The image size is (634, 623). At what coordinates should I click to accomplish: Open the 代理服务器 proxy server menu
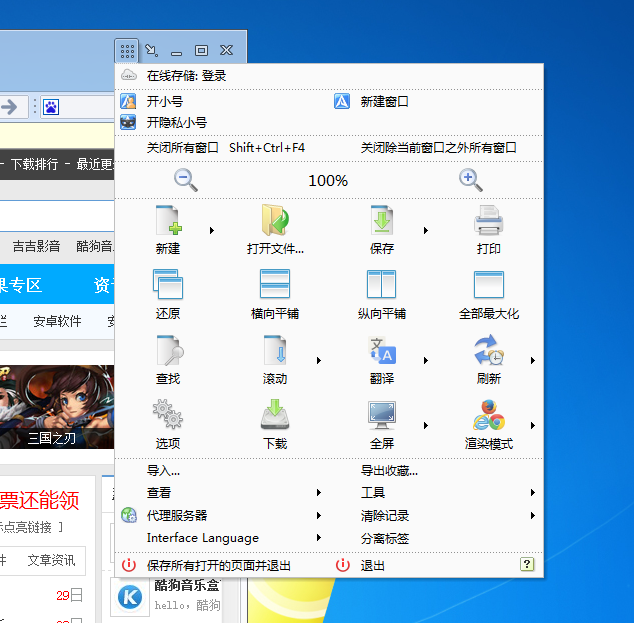point(177,515)
